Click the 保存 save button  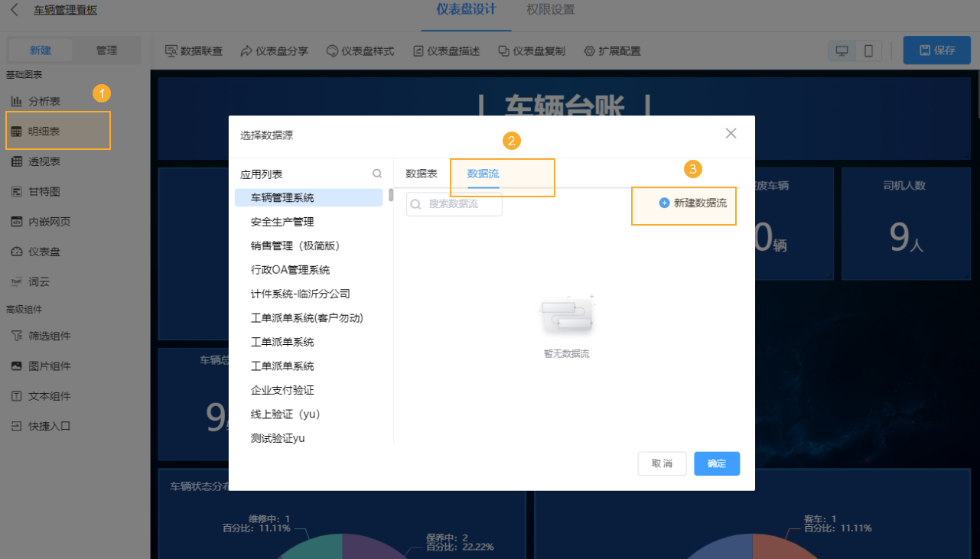tap(936, 50)
